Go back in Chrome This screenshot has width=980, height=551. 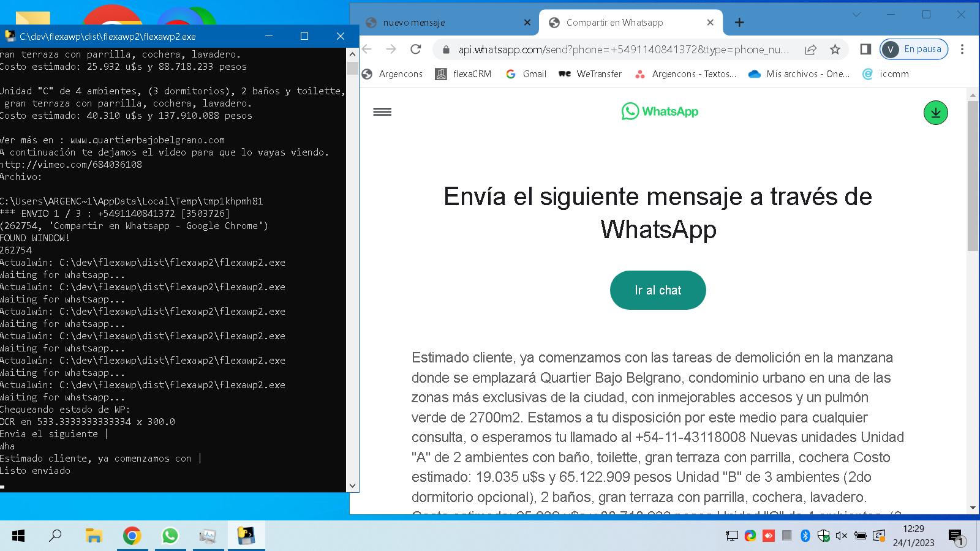367,49
